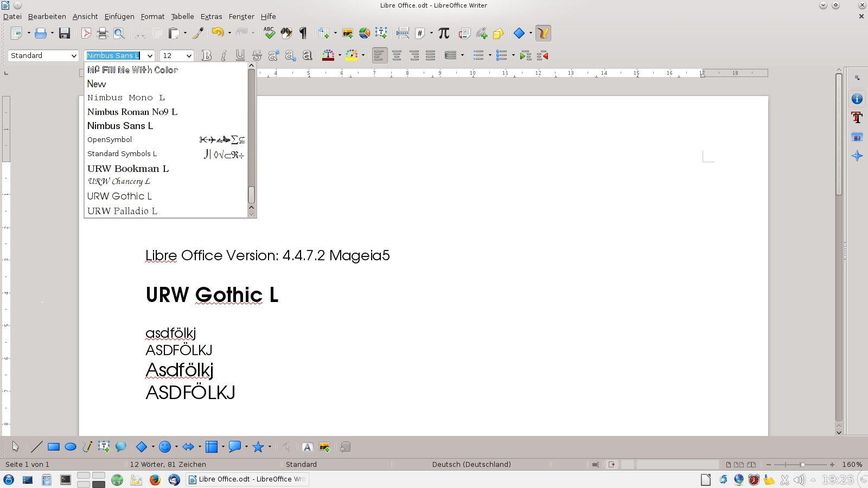Click Libre Office.odt taskbar window button
This screenshot has width=868, height=488.
tap(248, 479)
